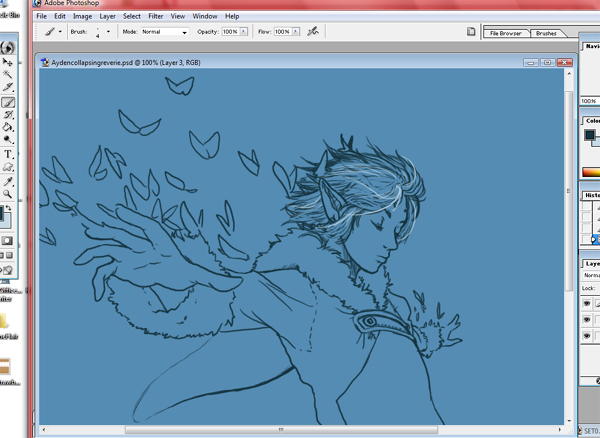
Task: Click the Adobe Online icon atop toolbox
Action: click(x=7, y=48)
